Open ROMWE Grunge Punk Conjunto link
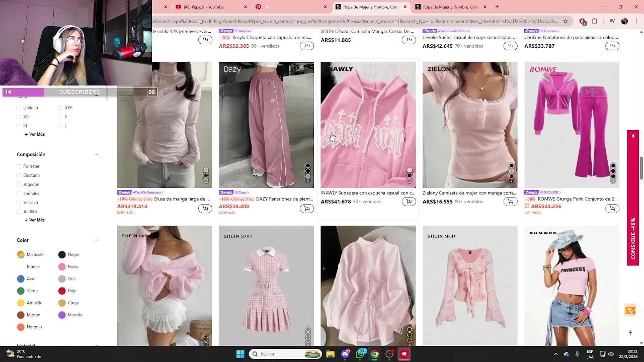Screen dimensions: 644x362 578,199
